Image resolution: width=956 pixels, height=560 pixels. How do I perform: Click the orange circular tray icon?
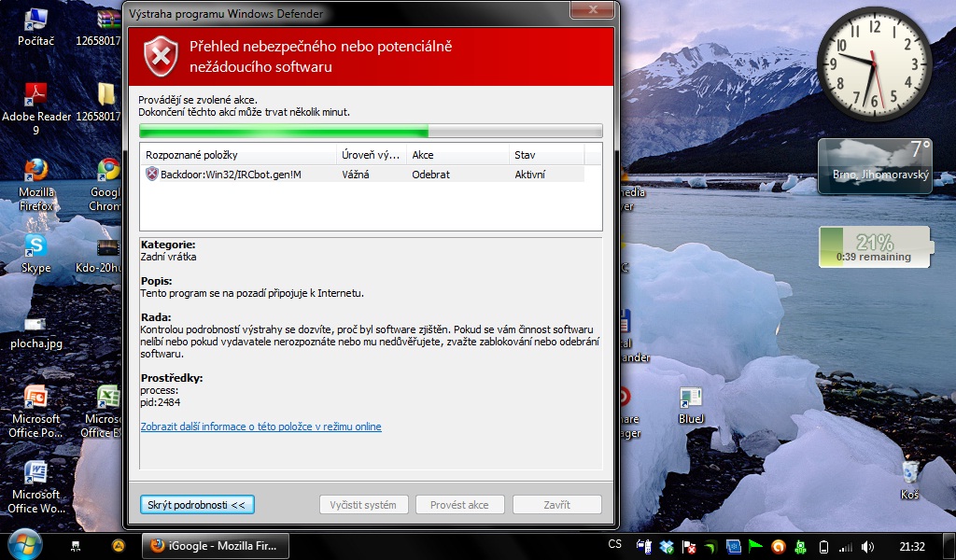click(778, 547)
